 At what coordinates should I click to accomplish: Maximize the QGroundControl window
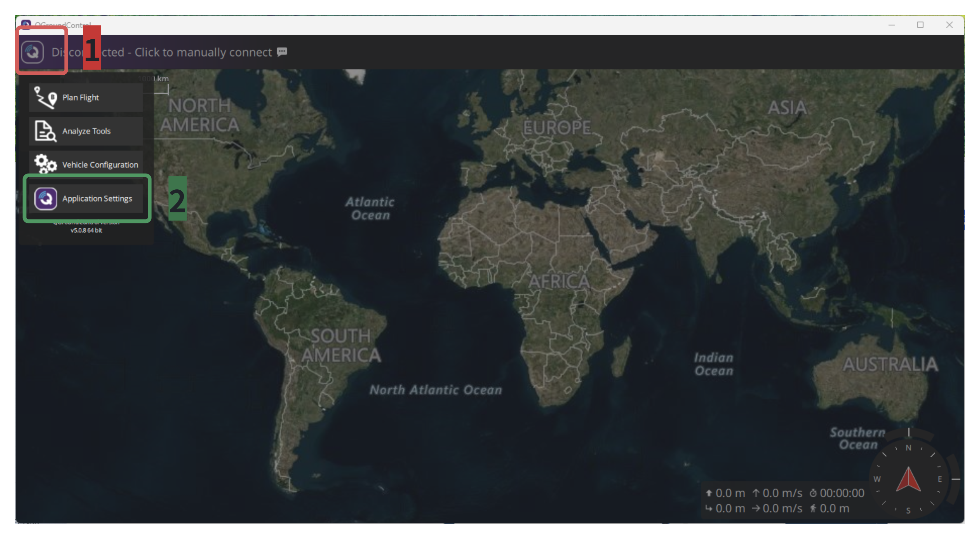click(920, 25)
